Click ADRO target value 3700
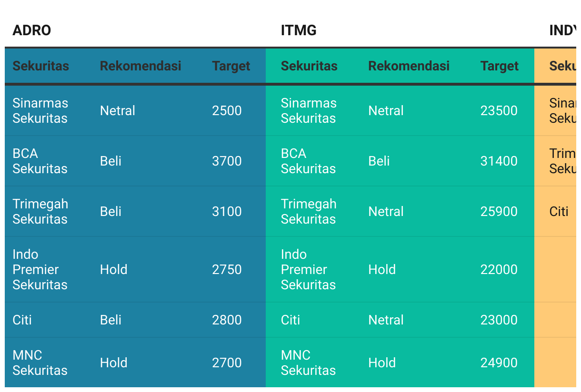 227,161
